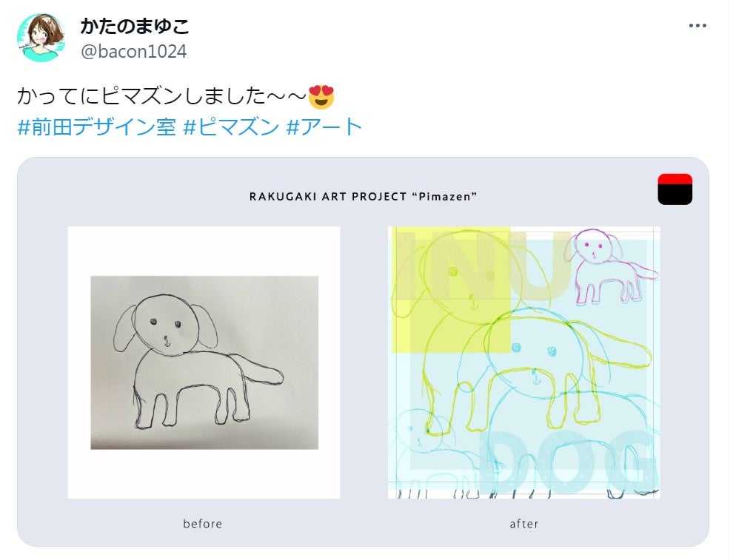Viewport: 733px width, 560px height.
Task: Click the RAKUGAKI ART PROJECT title text
Action: (364, 197)
